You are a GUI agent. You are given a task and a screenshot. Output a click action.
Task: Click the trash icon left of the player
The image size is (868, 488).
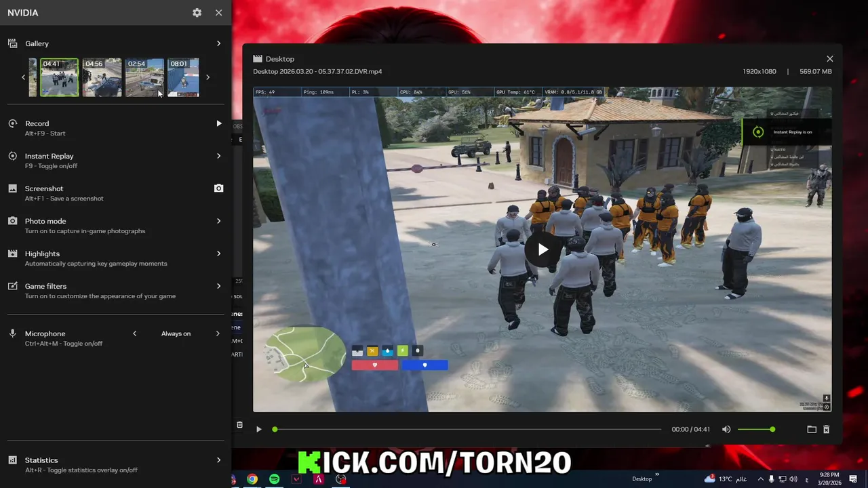pos(239,425)
